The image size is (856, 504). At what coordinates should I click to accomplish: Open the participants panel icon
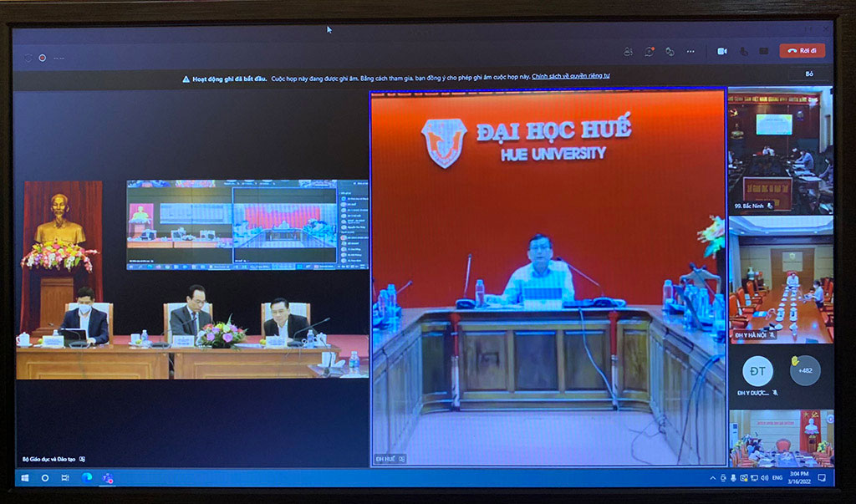click(629, 51)
